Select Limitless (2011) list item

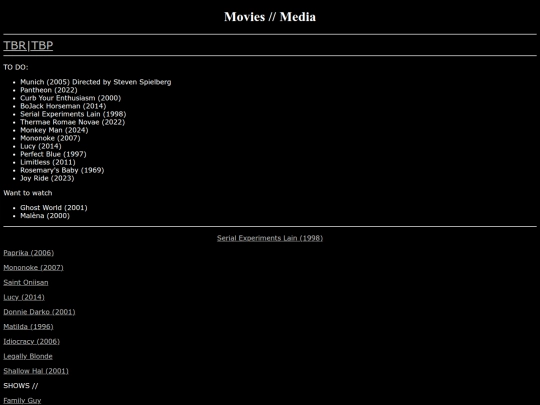coord(48,162)
